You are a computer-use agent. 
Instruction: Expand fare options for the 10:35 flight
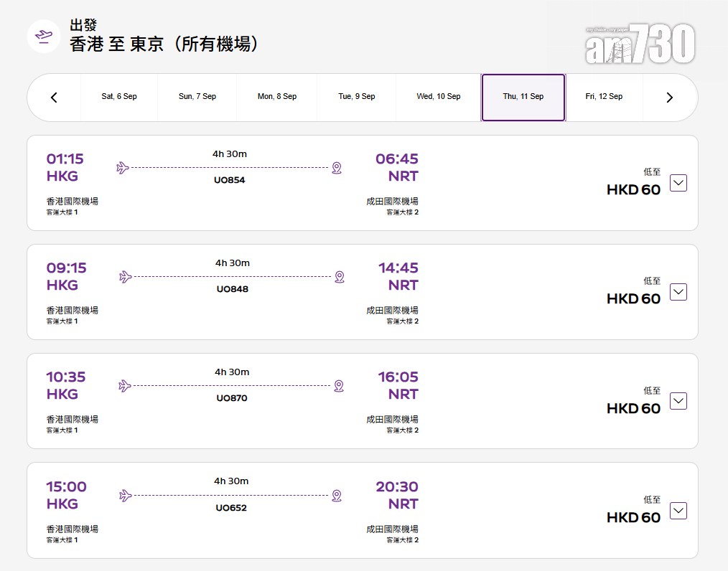click(x=678, y=401)
